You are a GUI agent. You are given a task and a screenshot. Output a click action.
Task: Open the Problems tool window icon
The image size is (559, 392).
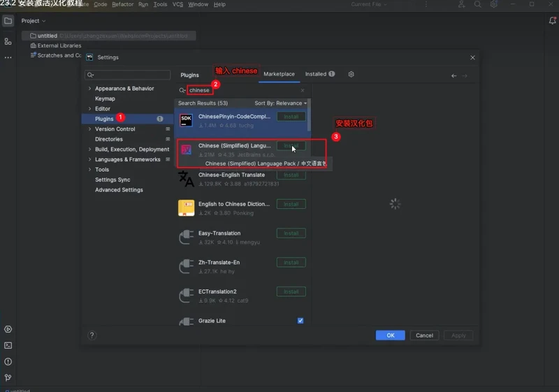[8, 361]
